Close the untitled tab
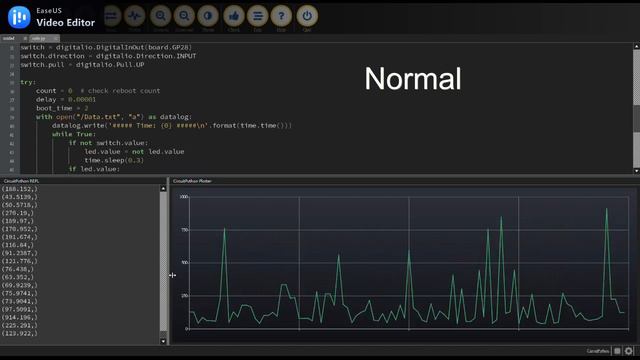The image size is (640, 360). (x=25, y=38)
